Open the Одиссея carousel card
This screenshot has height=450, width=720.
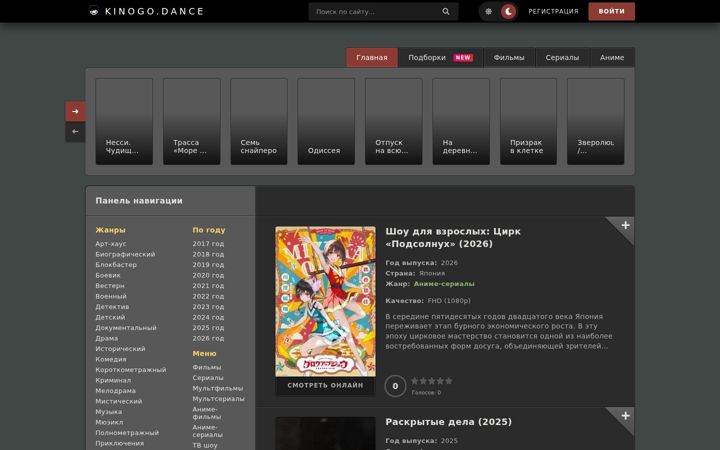point(326,121)
